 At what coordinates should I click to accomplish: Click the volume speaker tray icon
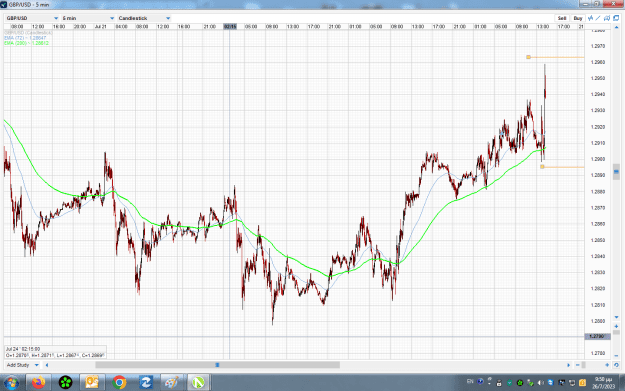click(541, 383)
